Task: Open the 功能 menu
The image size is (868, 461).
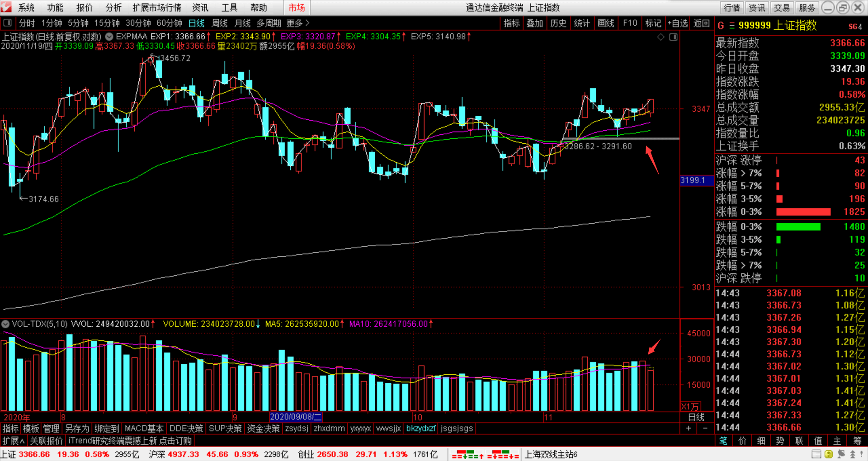Action: [x=55, y=8]
